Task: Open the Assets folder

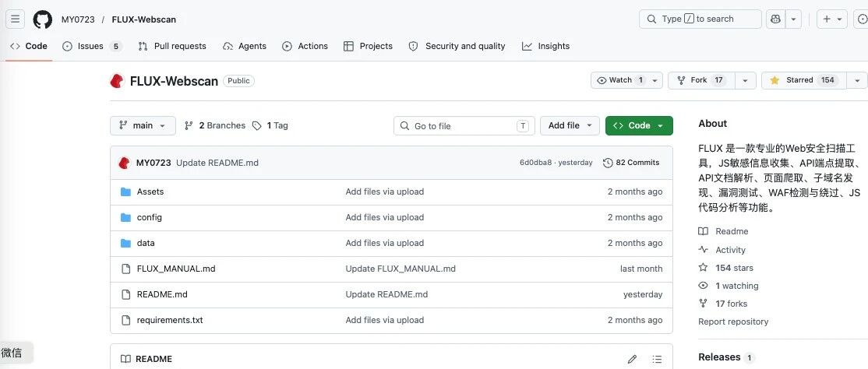Action: [150, 192]
